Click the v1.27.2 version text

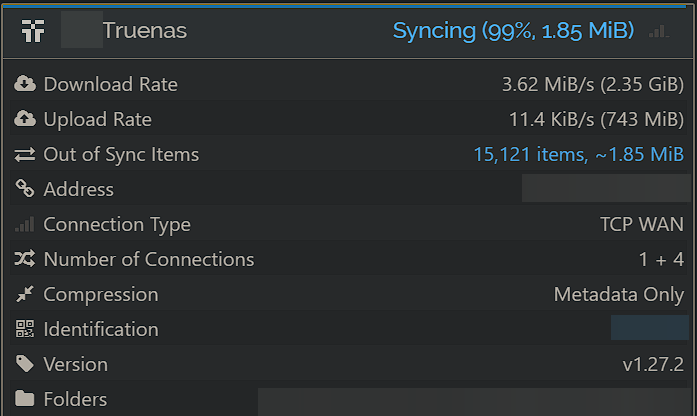[x=653, y=364]
